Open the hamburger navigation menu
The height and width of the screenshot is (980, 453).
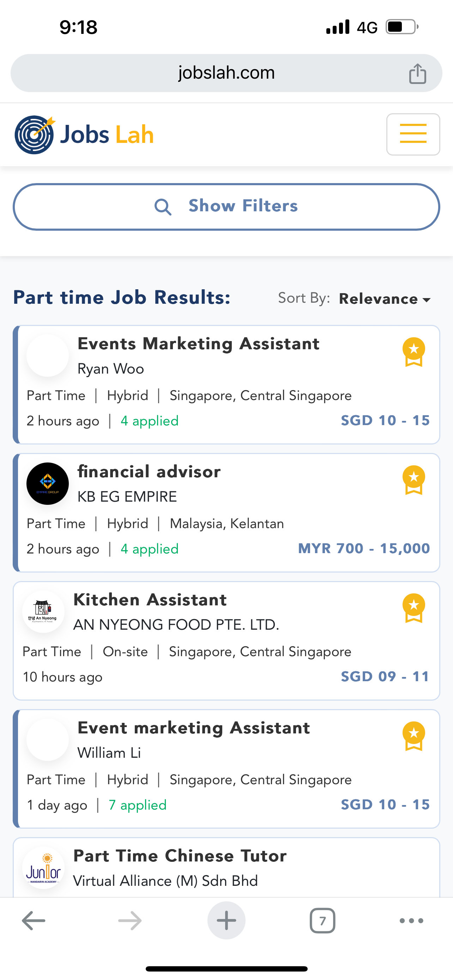point(413,134)
